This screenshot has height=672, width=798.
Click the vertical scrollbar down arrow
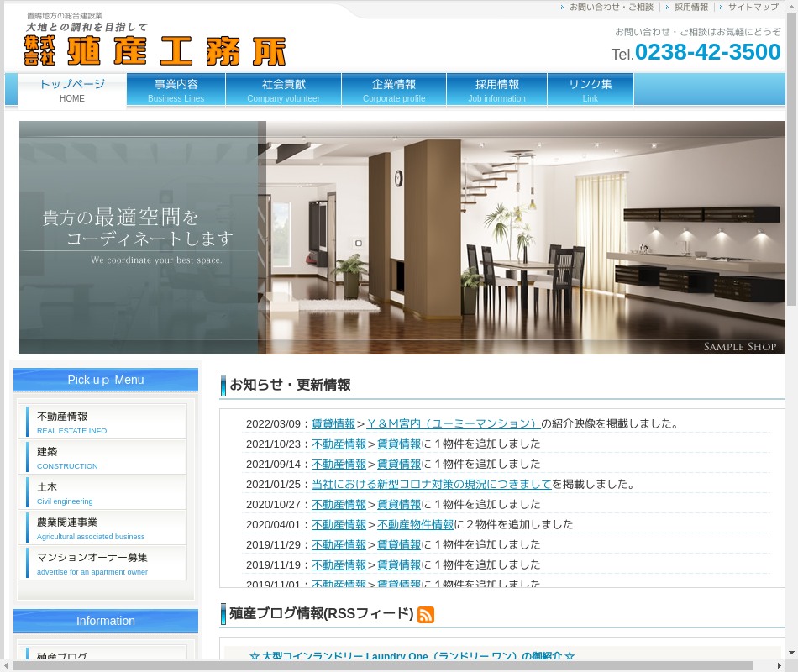tap(791, 652)
